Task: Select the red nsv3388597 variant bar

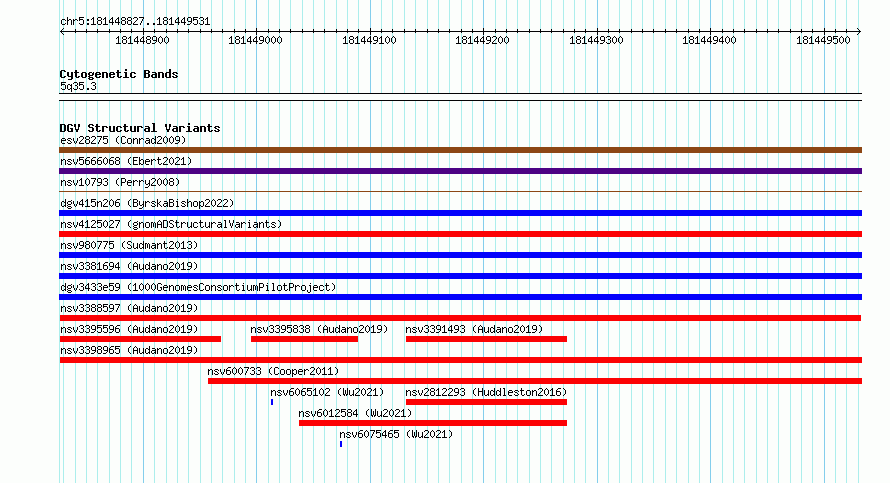Action: click(460, 318)
